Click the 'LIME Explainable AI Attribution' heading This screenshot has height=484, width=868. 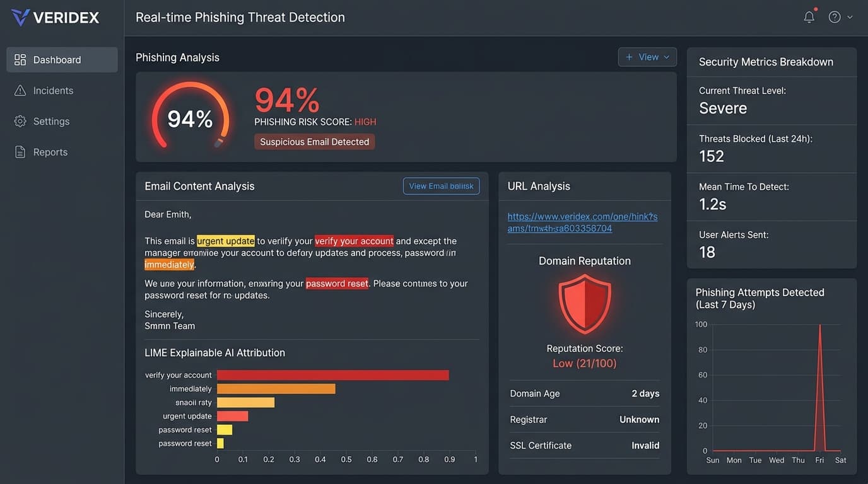click(214, 353)
